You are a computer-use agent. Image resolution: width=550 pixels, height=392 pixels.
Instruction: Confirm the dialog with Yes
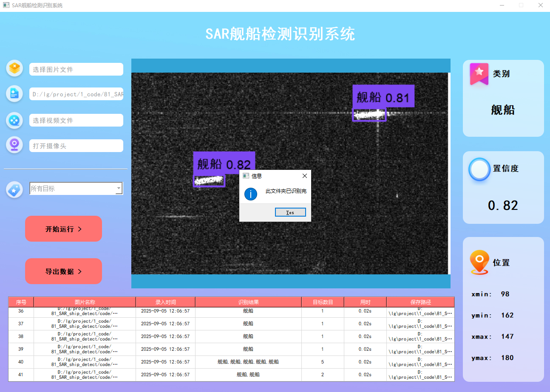click(290, 212)
